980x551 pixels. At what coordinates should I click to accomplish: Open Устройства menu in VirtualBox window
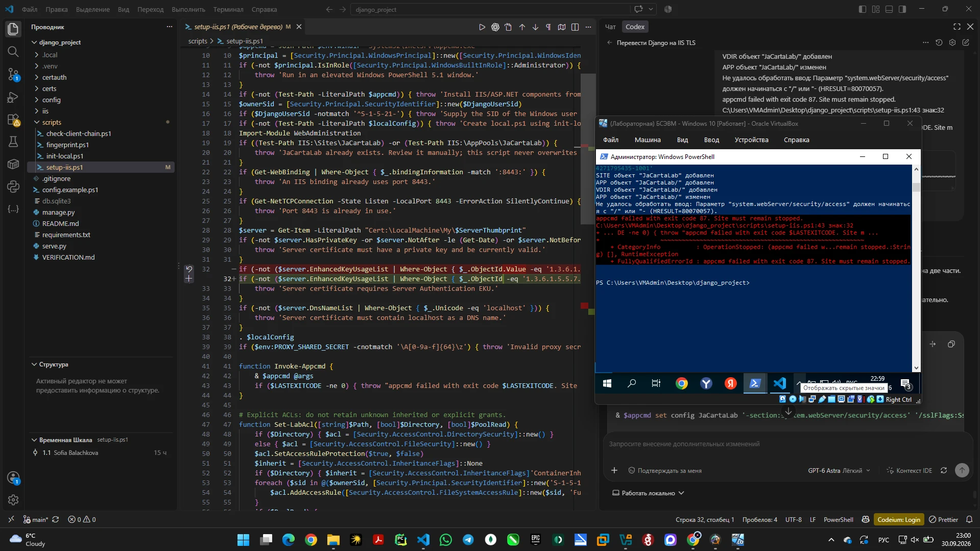coord(751,140)
